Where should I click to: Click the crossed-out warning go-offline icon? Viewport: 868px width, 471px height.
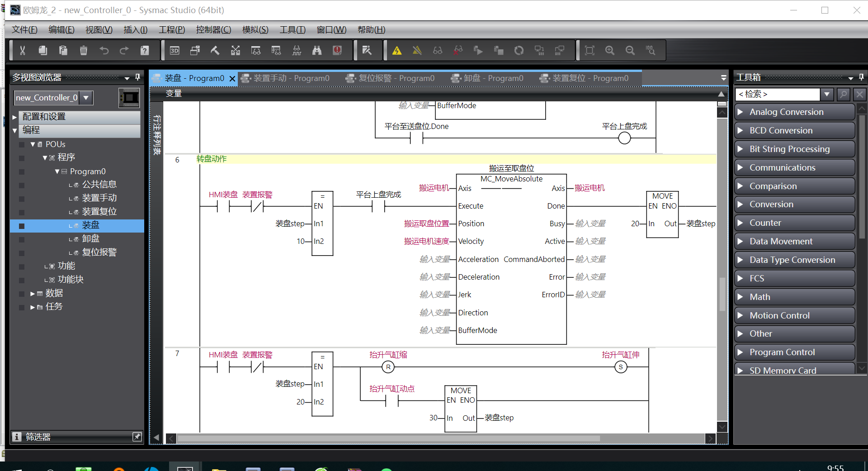(417, 50)
